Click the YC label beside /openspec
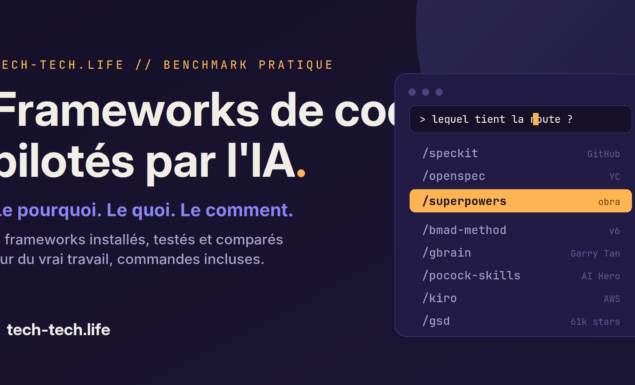Screen dimensions: 635x385 click(x=614, y=177)
